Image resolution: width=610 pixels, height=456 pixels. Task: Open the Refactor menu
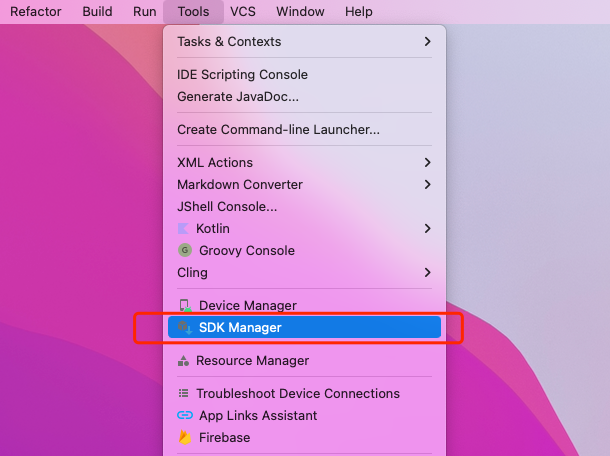[36, 11]
